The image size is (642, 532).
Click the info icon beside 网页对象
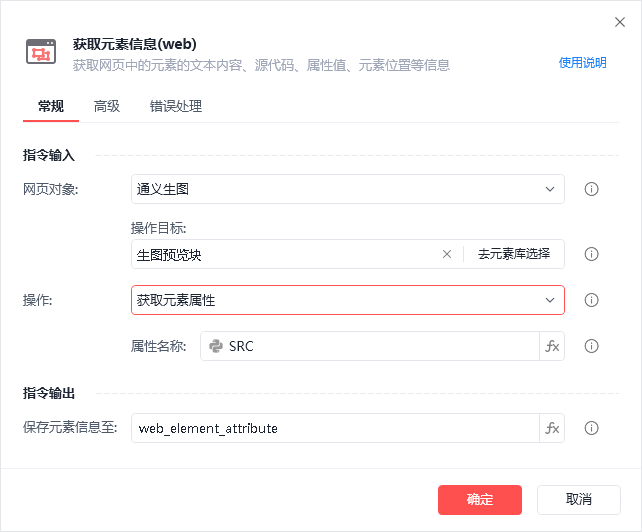coord(591,189)
